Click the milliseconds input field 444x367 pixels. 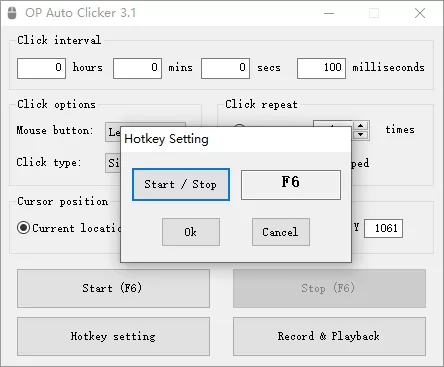[x=321, y=68]
